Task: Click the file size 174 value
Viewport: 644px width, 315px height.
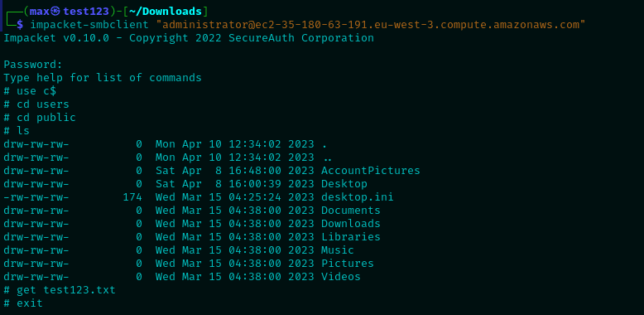Action: 132,197
